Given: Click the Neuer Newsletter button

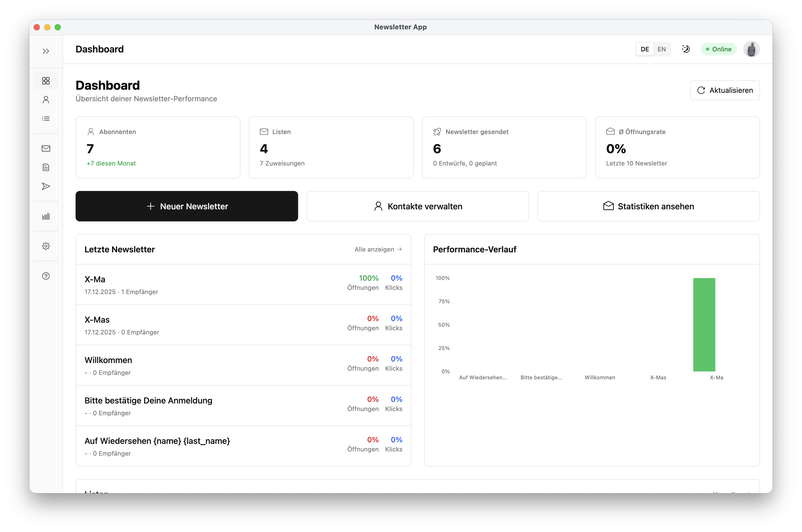Looking at the screenshot, I should 187,206.
